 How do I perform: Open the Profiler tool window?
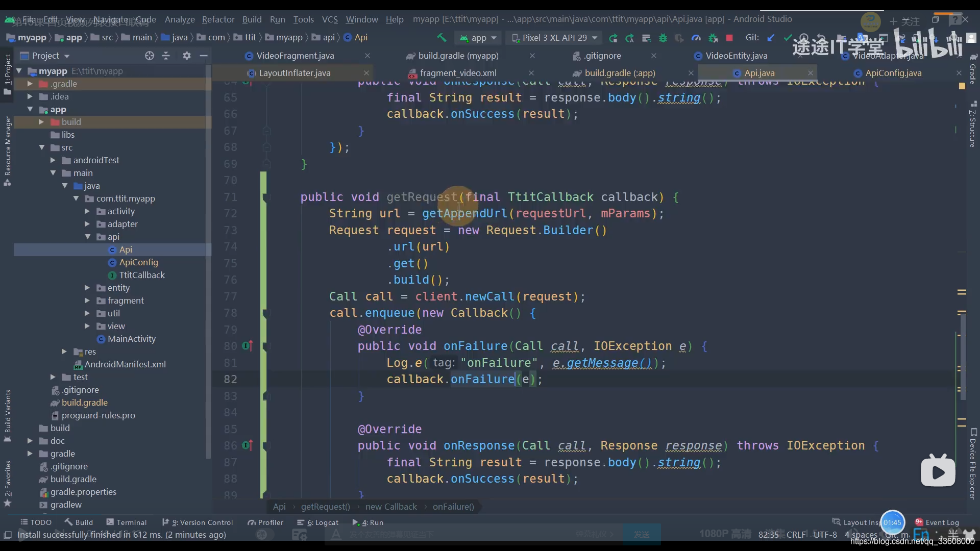(265, 522)
